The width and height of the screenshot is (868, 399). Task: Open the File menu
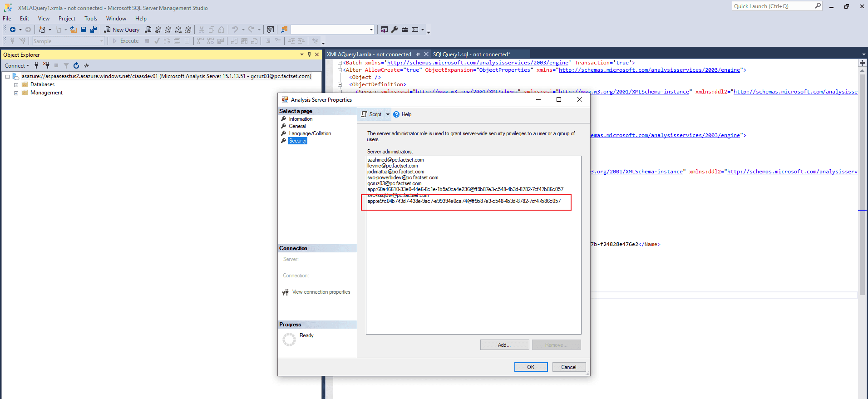pyautogui.click(x=7, y=19)
